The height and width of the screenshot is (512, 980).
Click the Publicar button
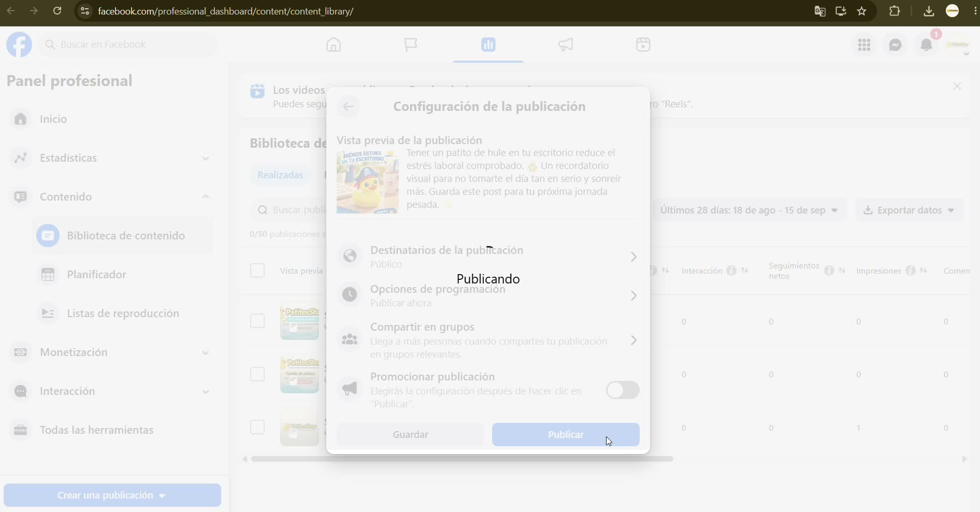pos(566,434)
